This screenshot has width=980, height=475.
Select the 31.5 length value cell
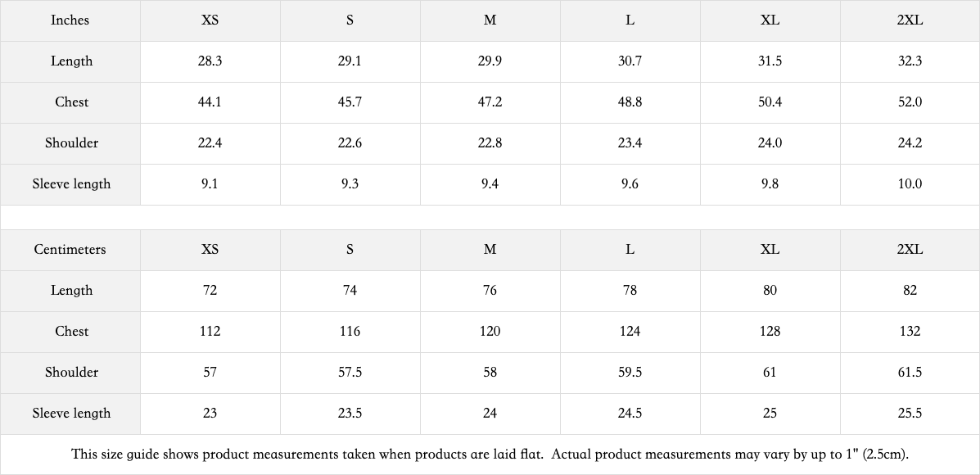tap(770, 61)
